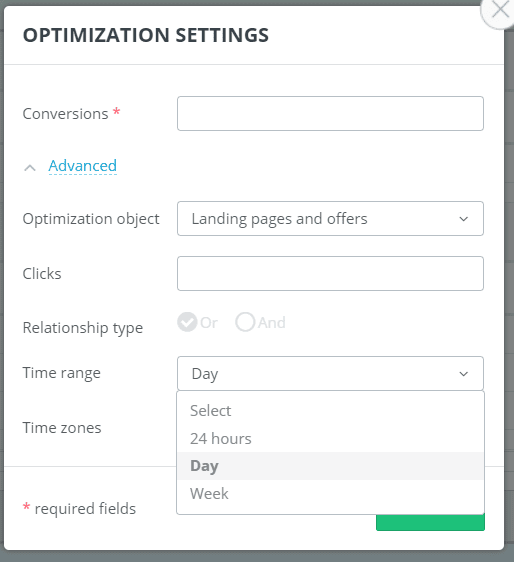Viewport: 514px width, 562px height.
Task: Open the Landing pages and offers dropdown
Action: pos(330,219)
